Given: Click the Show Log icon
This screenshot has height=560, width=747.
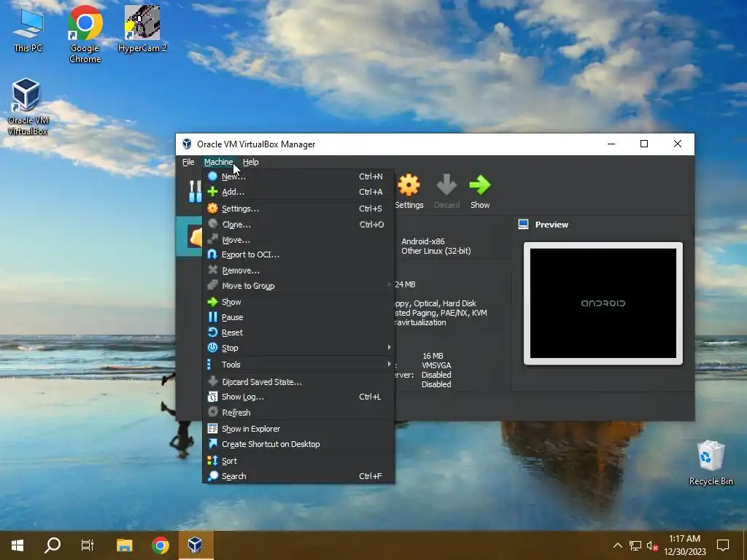Looking at the screenshot, I should click(x=212, y=397).
